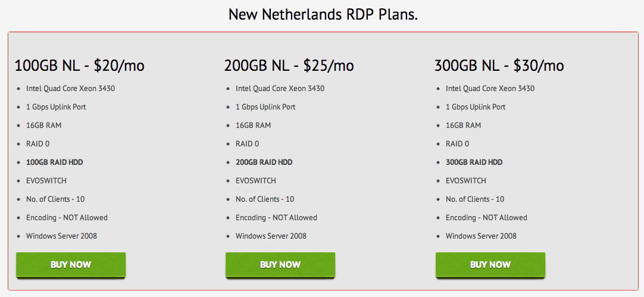Click "Encoding - NOT Allowed" in the $20 plan
The width and height of the screenshot is (644, 297).
click(x=67, y=218)
